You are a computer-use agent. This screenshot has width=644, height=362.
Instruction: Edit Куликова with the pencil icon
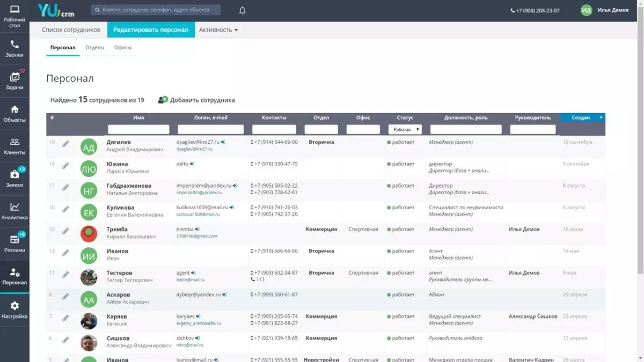[65, 209]
